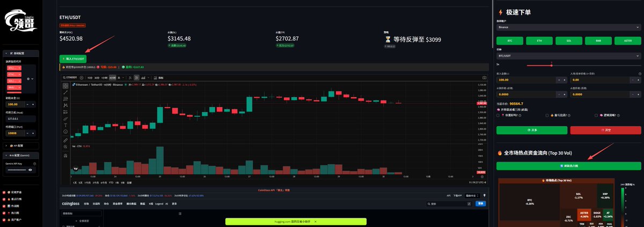644x227 pixels.
Task: Click the gear icon beside symbol list
Action: click(x=28, y=79)
